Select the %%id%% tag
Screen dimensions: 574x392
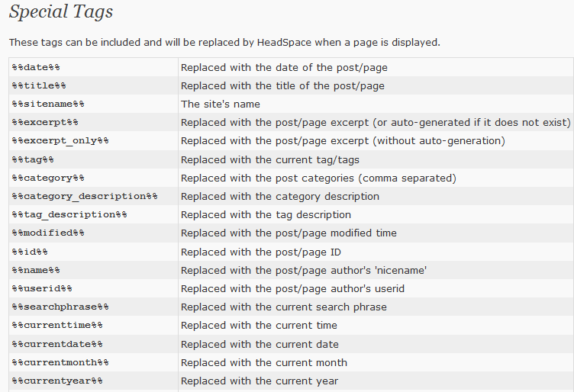[30, 252]
